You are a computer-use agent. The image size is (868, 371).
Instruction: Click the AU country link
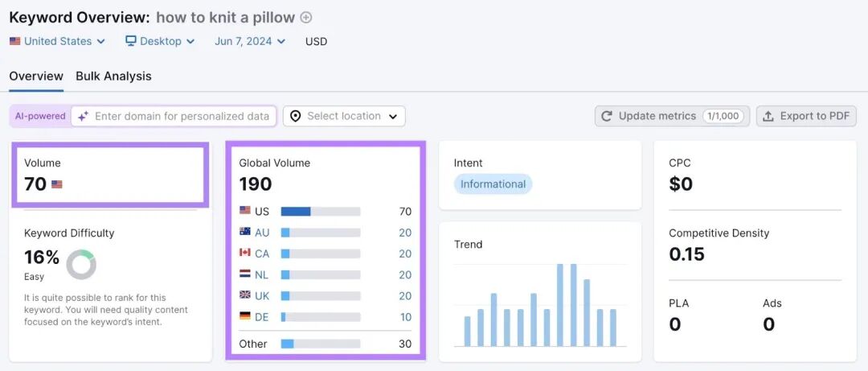[x=262, y=233]
